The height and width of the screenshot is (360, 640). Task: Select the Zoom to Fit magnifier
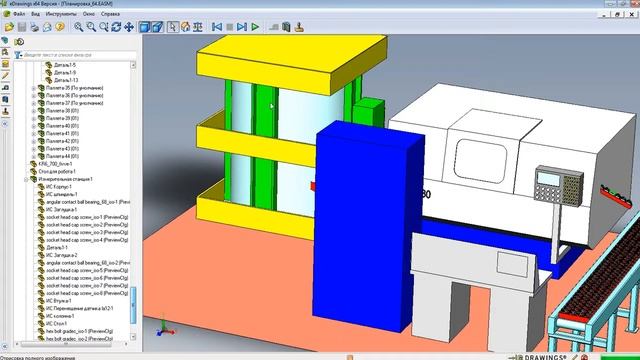point(79,27)
